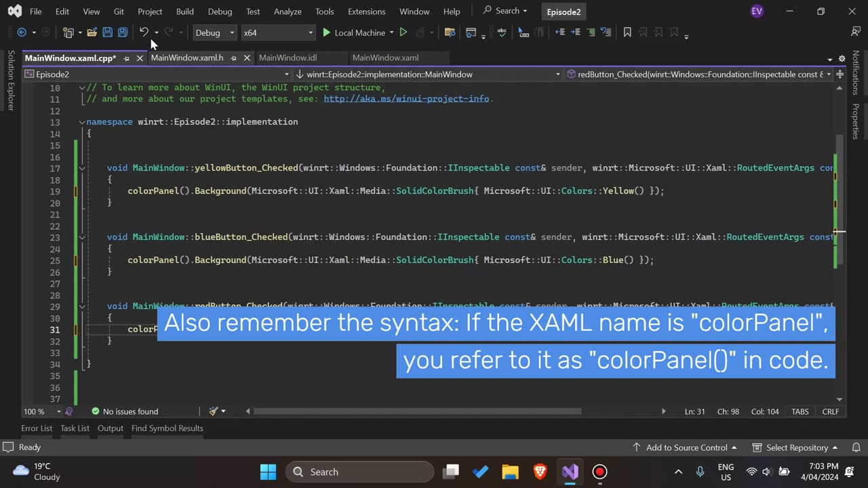Click the No issues found indicator
This screenshot has width=868, height=488.
click(x=125, y=411)
